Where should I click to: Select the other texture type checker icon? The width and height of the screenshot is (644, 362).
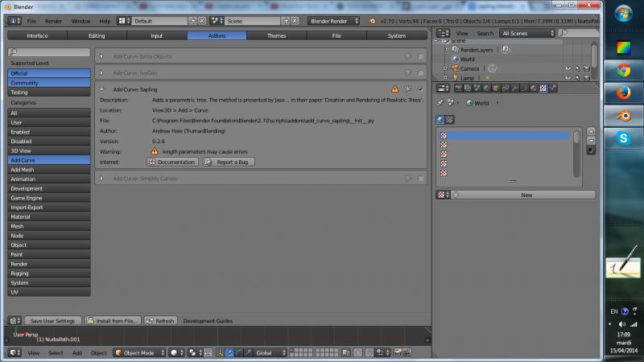[449, 120]
